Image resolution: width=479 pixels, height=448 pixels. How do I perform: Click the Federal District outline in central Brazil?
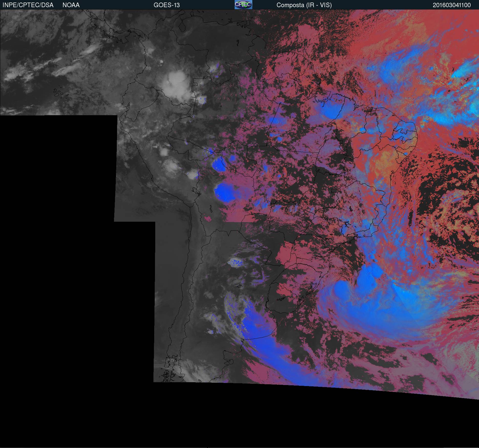(x=335, y=190)
